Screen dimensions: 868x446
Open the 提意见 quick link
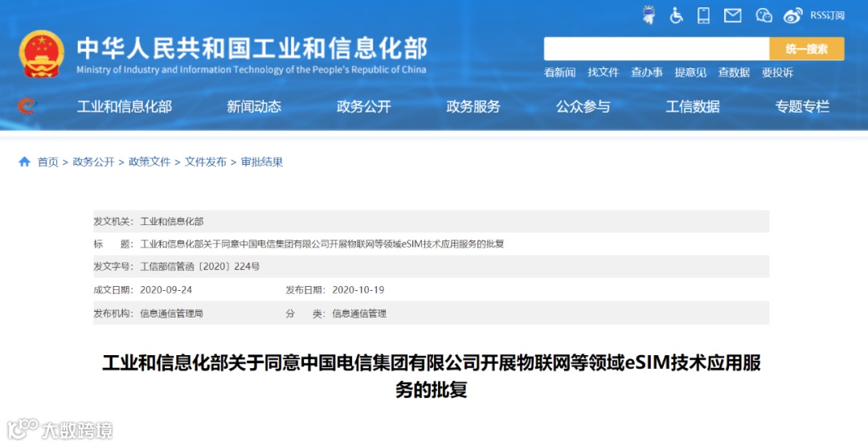(x=690, y=72)
